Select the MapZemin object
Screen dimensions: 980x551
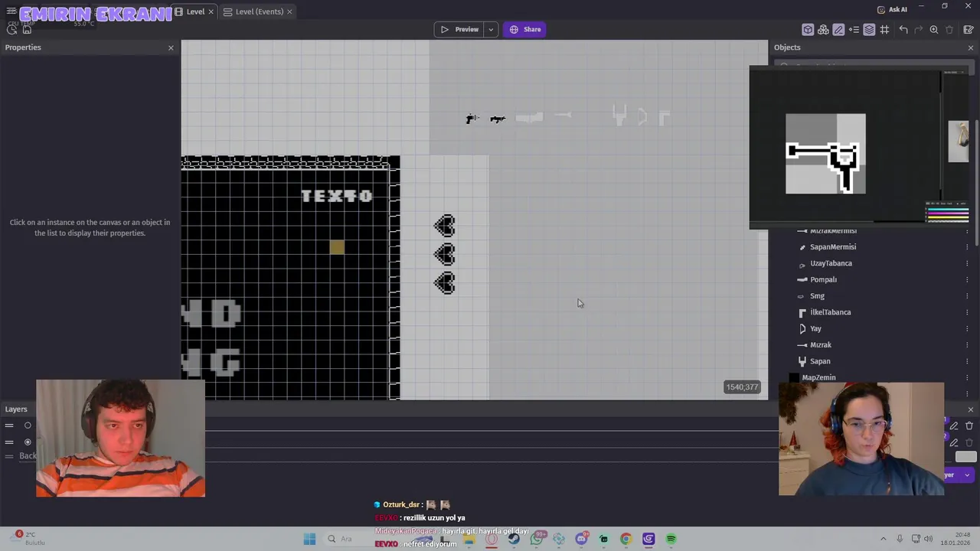[818, 377]
